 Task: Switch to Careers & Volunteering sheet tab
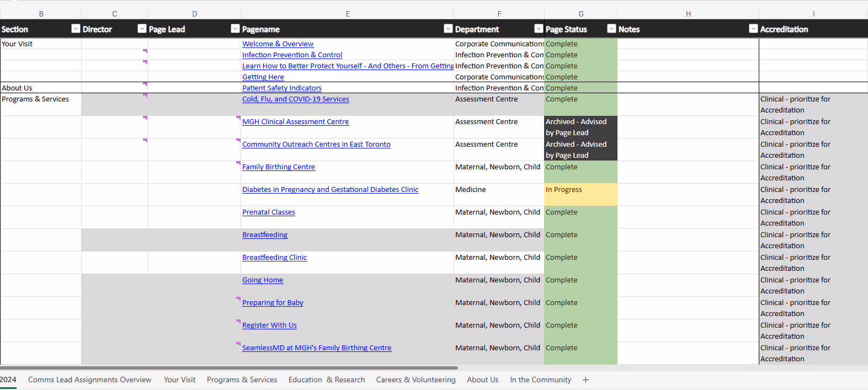point(416,380)
